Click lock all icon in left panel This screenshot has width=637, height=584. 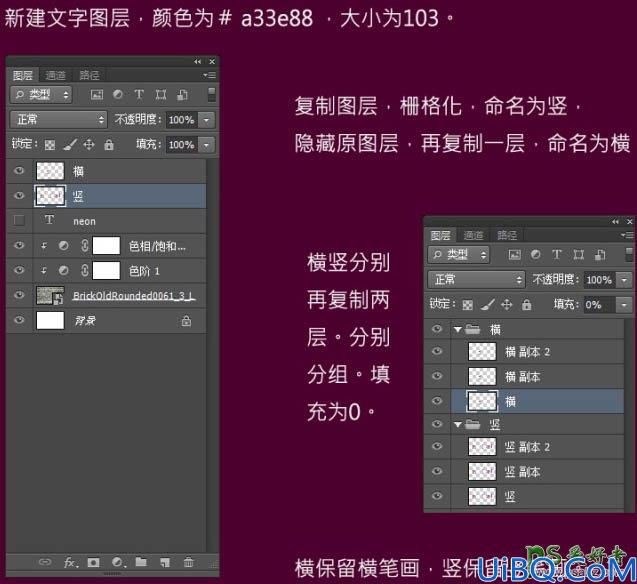pos(108,145)
